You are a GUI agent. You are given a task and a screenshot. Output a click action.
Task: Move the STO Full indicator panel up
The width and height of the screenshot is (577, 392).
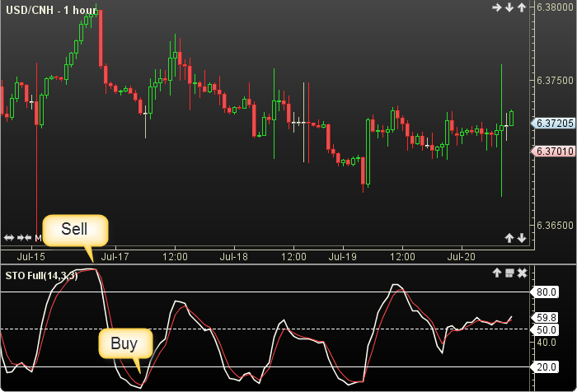click(x=497, y=273)
